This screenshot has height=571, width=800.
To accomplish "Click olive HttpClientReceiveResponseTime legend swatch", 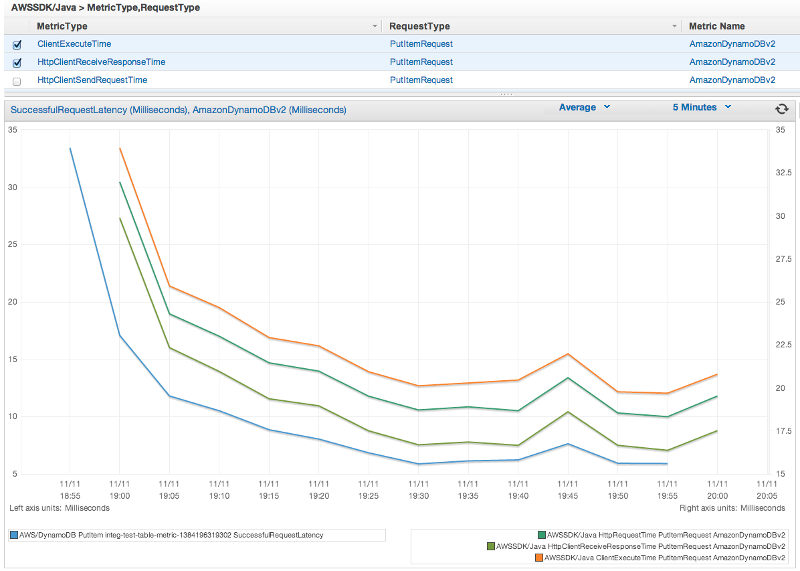I will click(x=490, y=546).
